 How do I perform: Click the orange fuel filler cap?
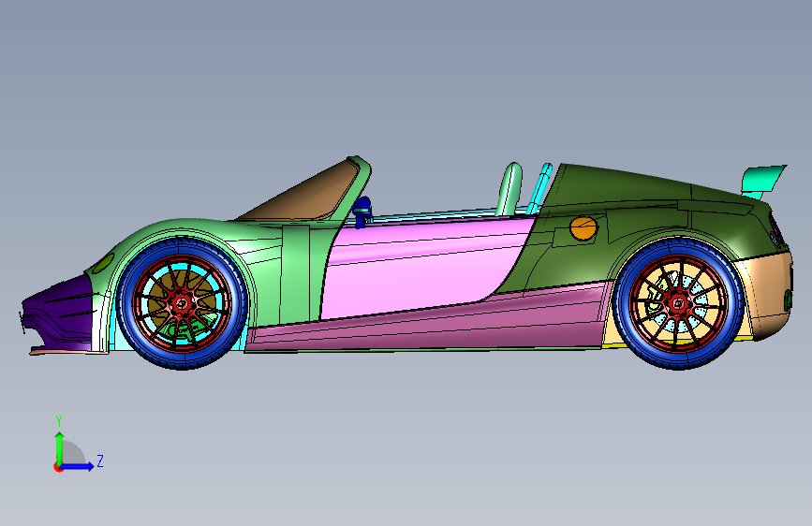(583, 227)
